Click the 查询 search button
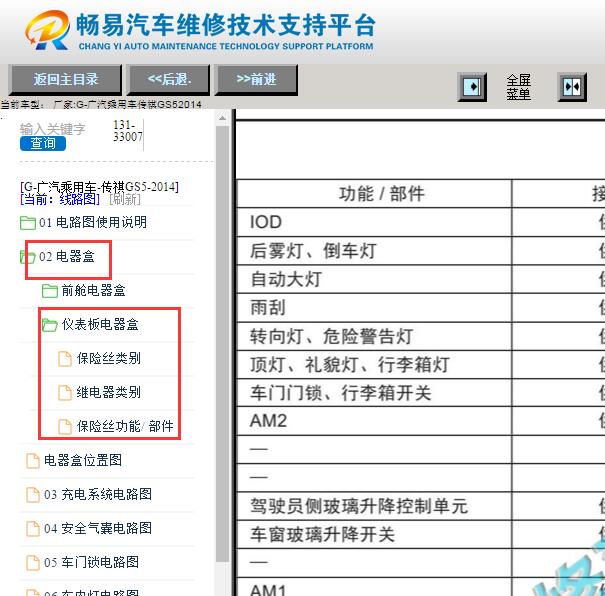This screenshot has width=605, height=596. (43, 144)
